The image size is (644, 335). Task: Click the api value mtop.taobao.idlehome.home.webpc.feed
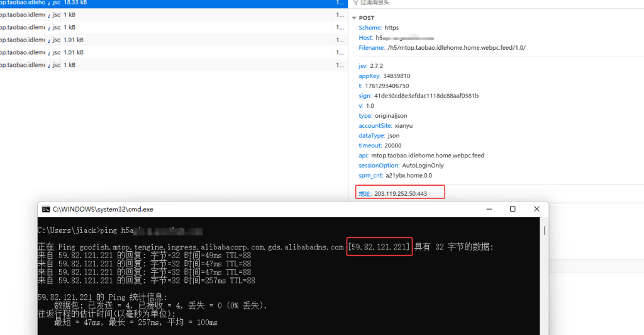pos(428,155)
